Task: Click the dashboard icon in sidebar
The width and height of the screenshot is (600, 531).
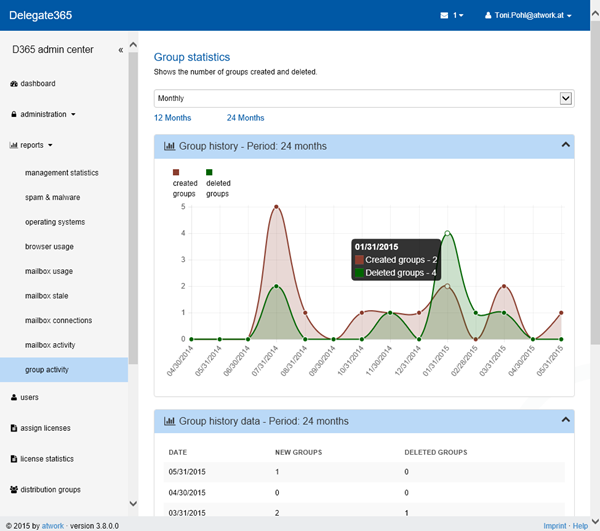Action: [13, 84]
